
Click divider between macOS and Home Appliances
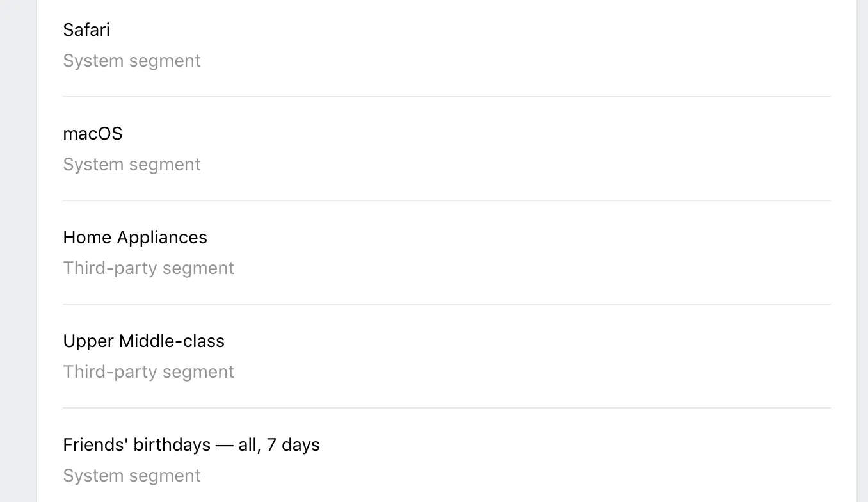446,200
